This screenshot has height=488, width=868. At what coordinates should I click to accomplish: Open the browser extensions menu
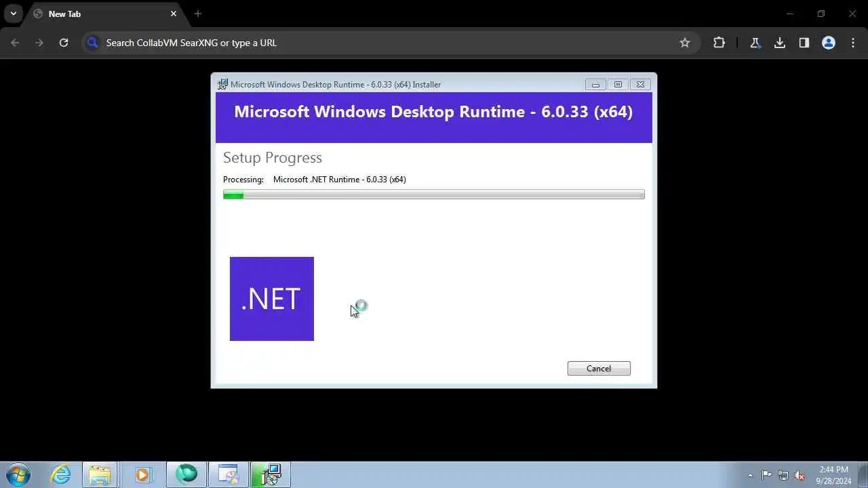pyautogui.click(x=719, y=43)
